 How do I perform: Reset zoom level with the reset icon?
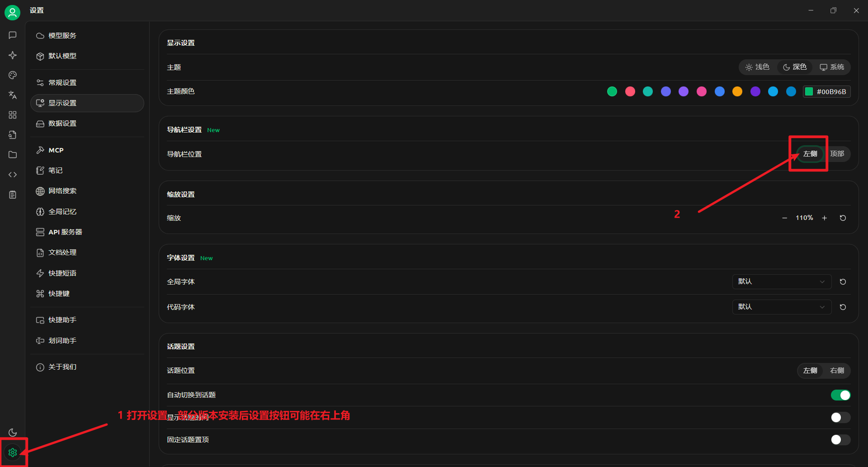[x=843, y=218]
